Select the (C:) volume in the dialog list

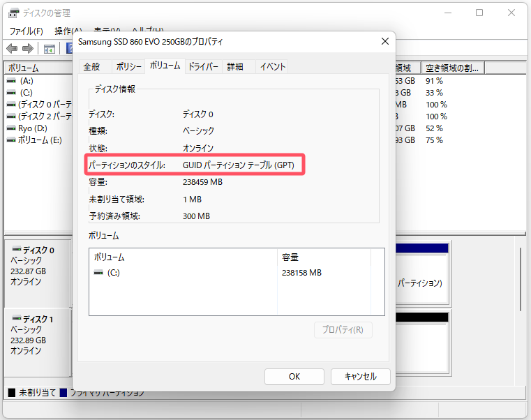coord(113,273)
